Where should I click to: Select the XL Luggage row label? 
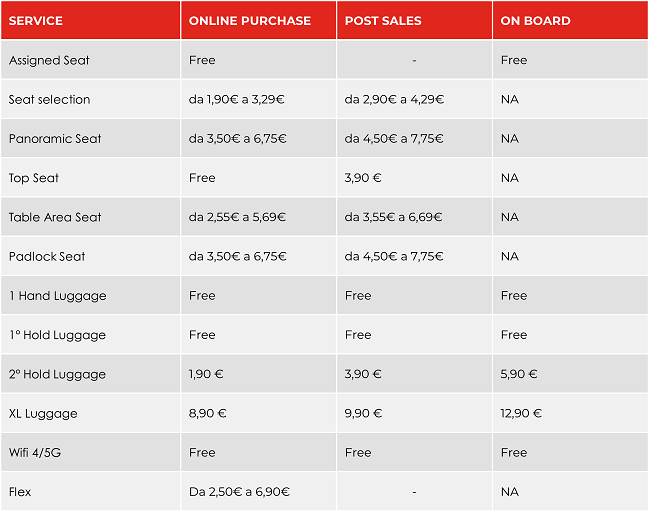[x=43, y=414]
